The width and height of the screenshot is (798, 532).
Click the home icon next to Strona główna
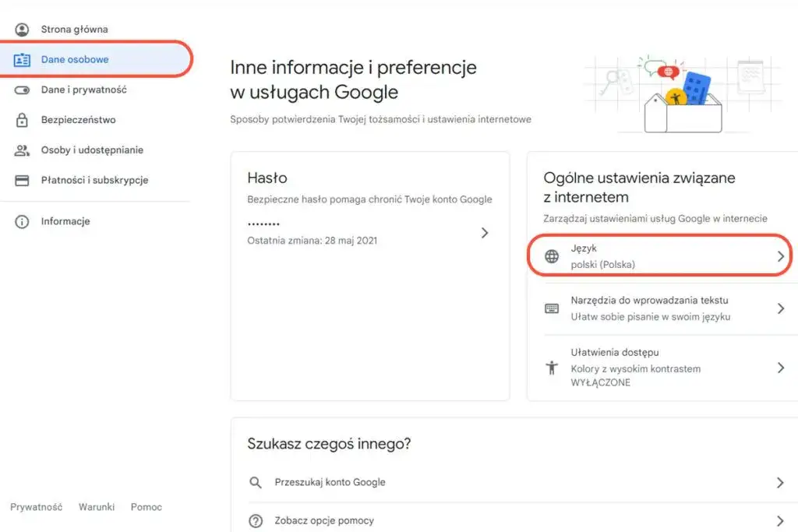click(x=21, y=29)
